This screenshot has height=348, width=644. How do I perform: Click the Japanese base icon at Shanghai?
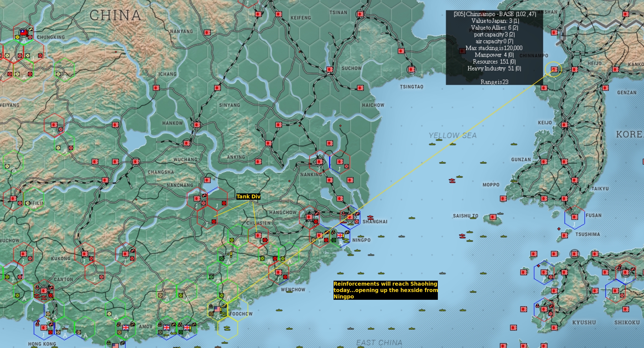[x=350, y=217]
